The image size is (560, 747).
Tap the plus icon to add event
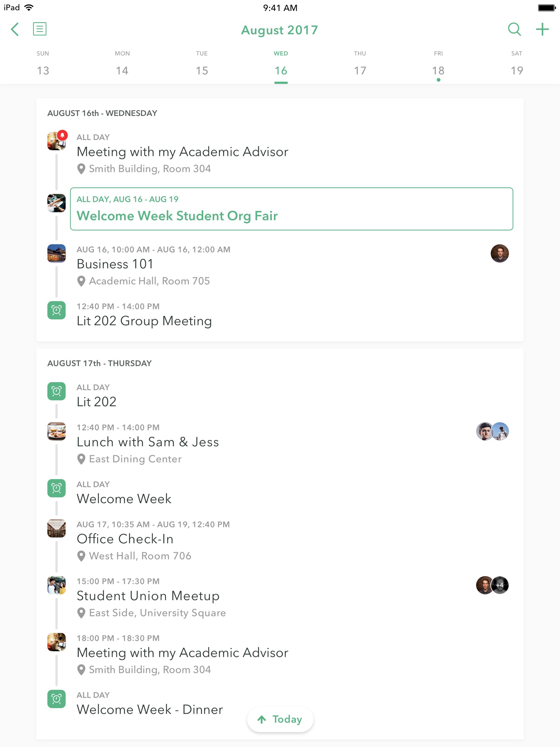point(542,29)
